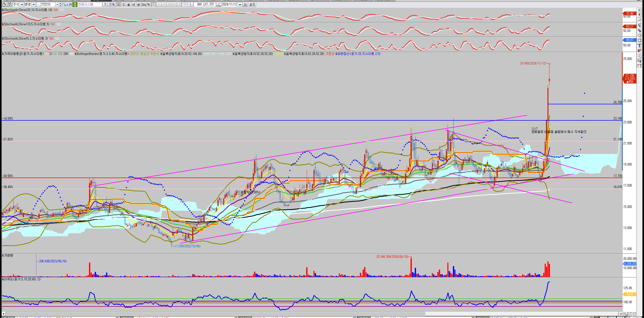The width and height of the screenshot is (644, 318).
Task: Switch chart to minute 분 period
Action: [x=138, y=5]
